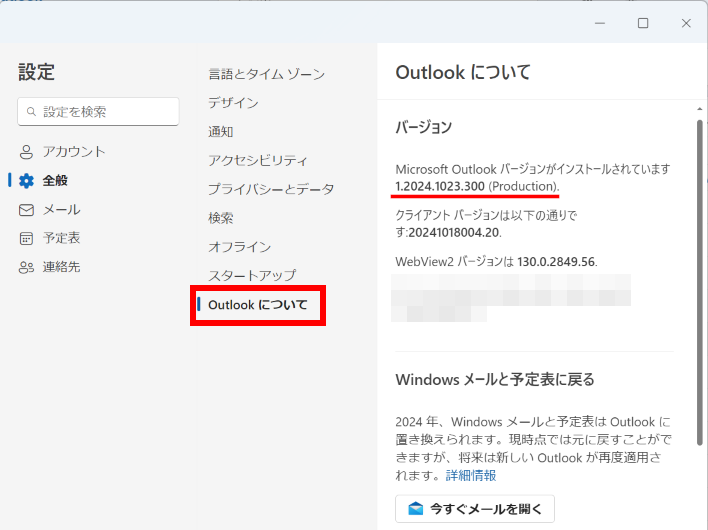Open the オフライン settings page

point(239,247)
